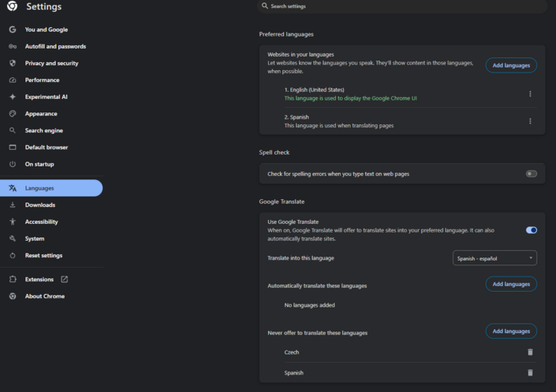
Task: Navigate to Appearance settings
Action: [41, 114]
